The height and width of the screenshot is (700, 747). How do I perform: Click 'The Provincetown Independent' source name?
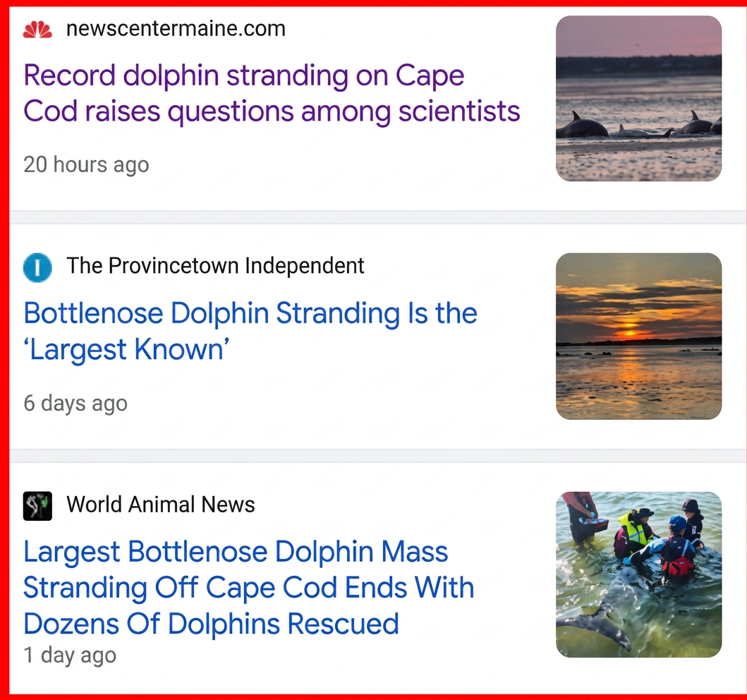coord(215,265)
